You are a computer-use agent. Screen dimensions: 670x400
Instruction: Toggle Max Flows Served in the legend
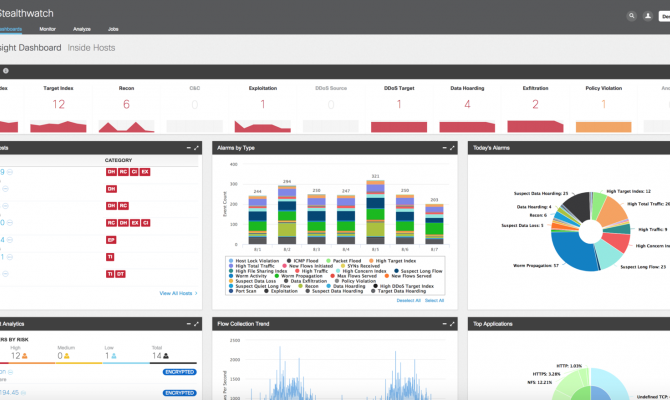pyautogui.click(x=354, y=276)
